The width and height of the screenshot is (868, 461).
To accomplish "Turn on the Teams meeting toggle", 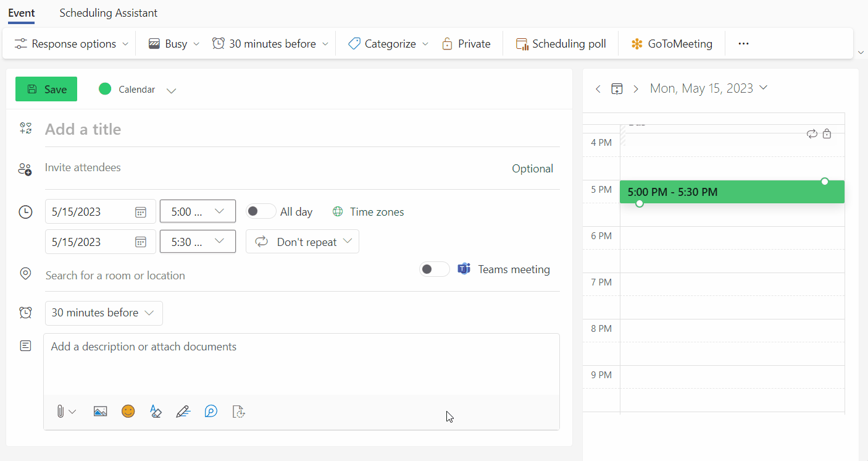I will (434, 269).
